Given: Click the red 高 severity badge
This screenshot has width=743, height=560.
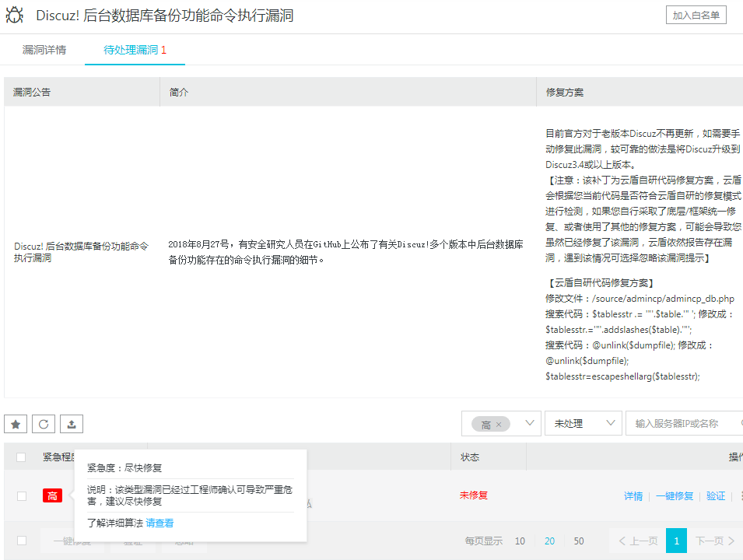Looking at the screenshot, I should [x=52, y=495].
